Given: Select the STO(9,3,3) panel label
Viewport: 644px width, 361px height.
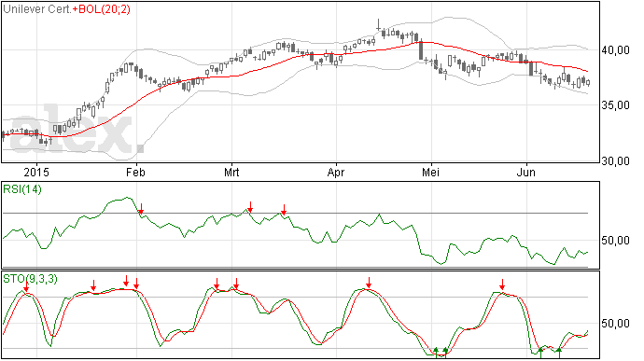Looking at the screenshot, I should point(31,279).
